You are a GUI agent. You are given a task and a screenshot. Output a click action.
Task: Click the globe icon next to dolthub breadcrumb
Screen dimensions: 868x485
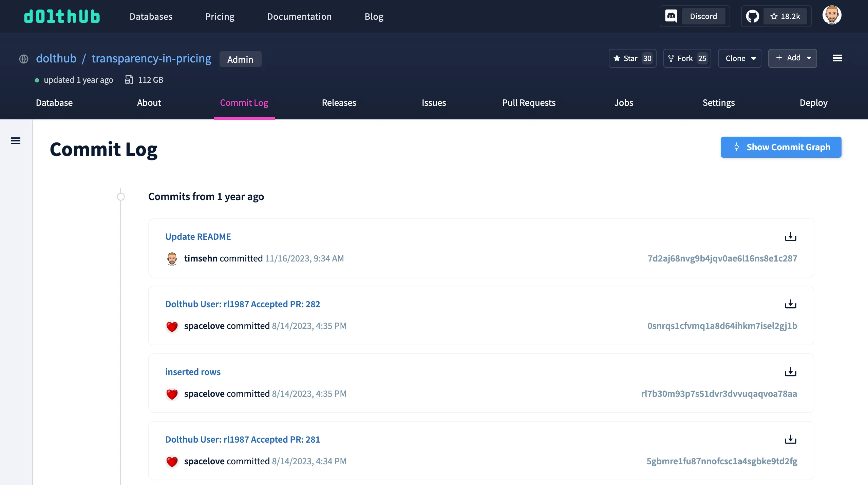pyautogui.click(x=23, y=59)
